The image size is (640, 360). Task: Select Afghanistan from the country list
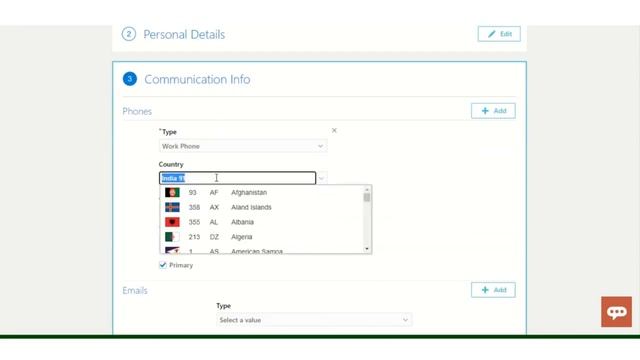(x=261, y=192)
